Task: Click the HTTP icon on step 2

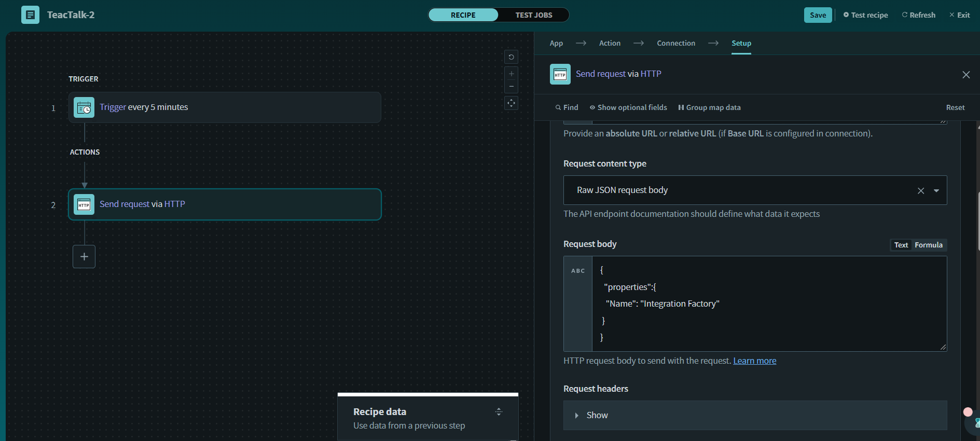Action: point(84,204)
